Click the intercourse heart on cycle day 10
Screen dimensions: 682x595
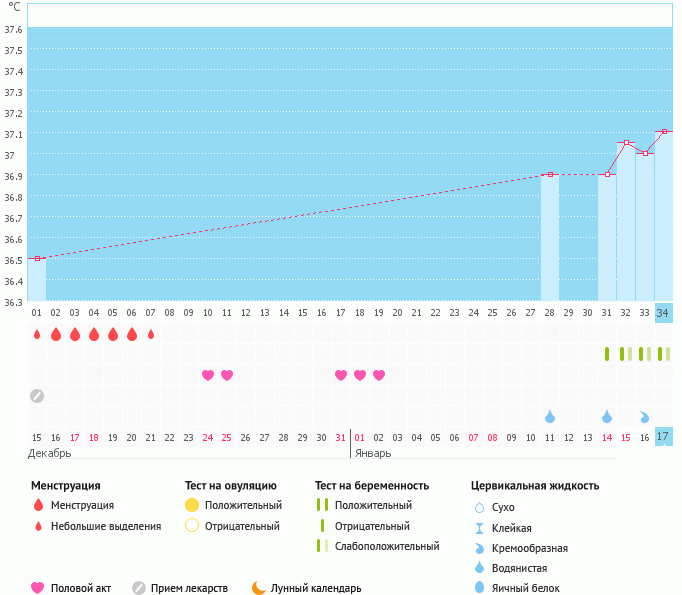(x=208, y=375)
